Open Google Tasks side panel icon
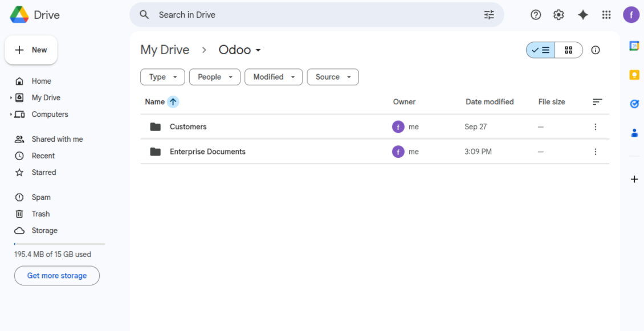The height and width of the screenshot is (331, 644). tap(634, 104)
